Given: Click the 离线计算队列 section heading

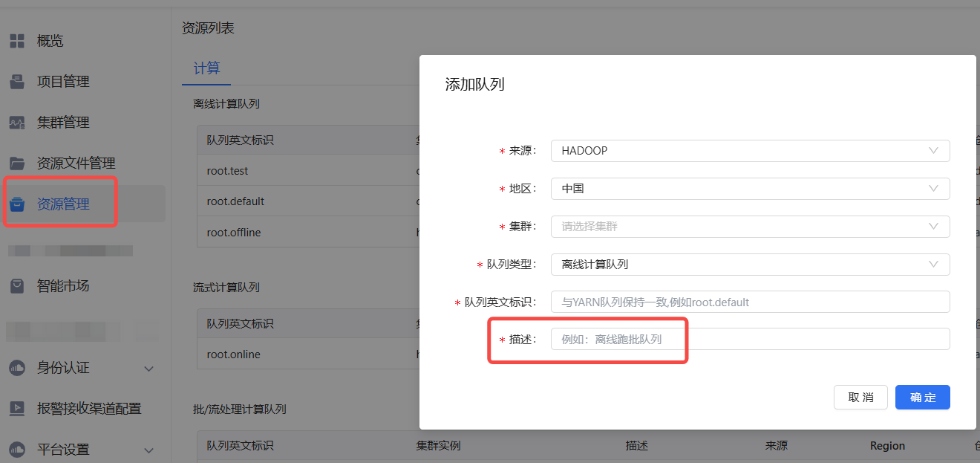Looking at the screenshot, I should (226, 104).
